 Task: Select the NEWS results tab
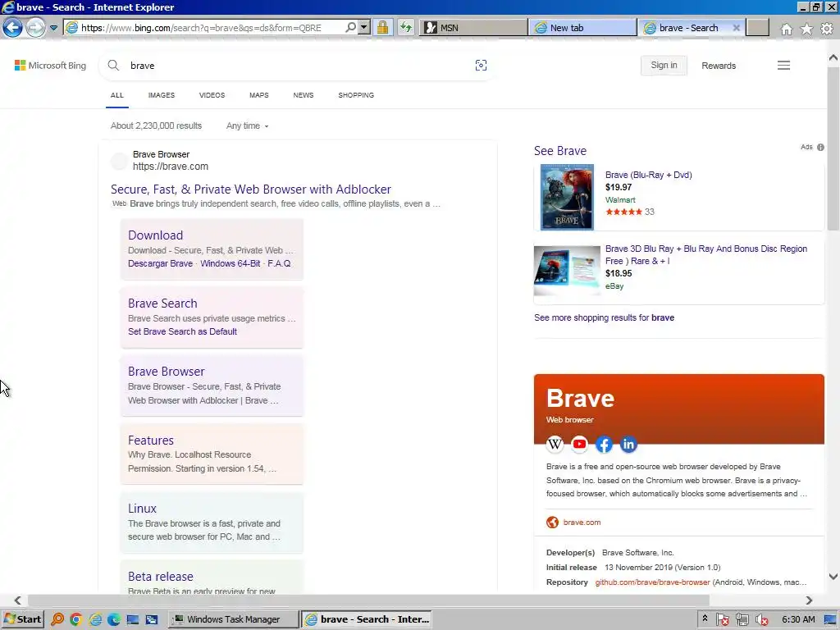[x=304, y=95]
